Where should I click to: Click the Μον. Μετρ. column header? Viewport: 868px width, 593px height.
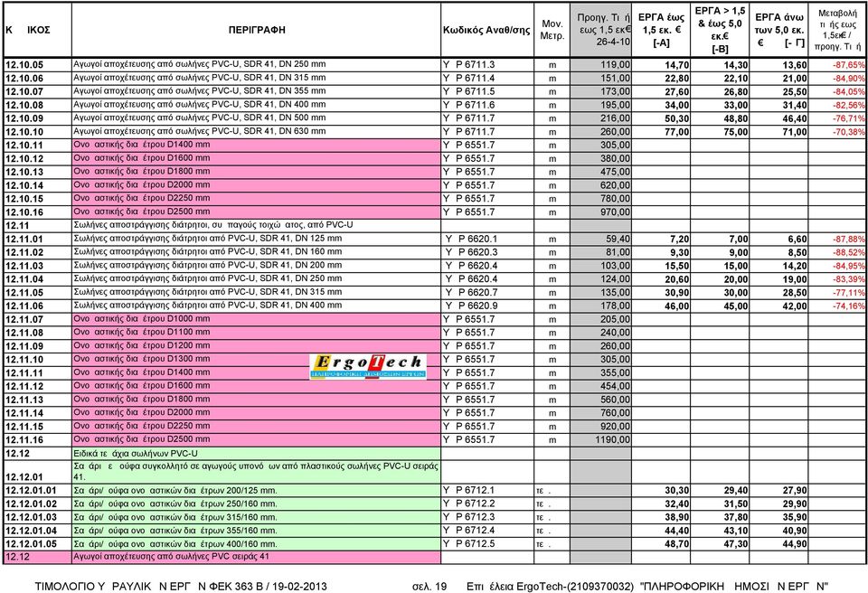[x=552, y=30]
